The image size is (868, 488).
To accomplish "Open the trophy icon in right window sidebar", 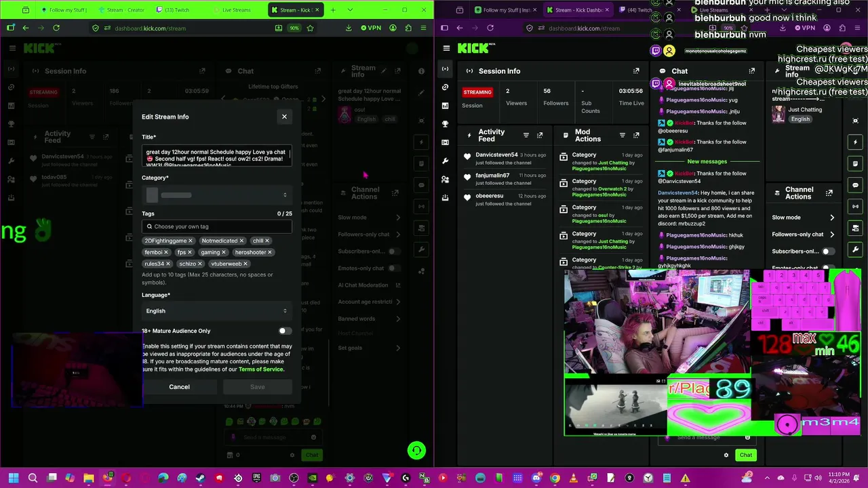I will click(445, 124).
